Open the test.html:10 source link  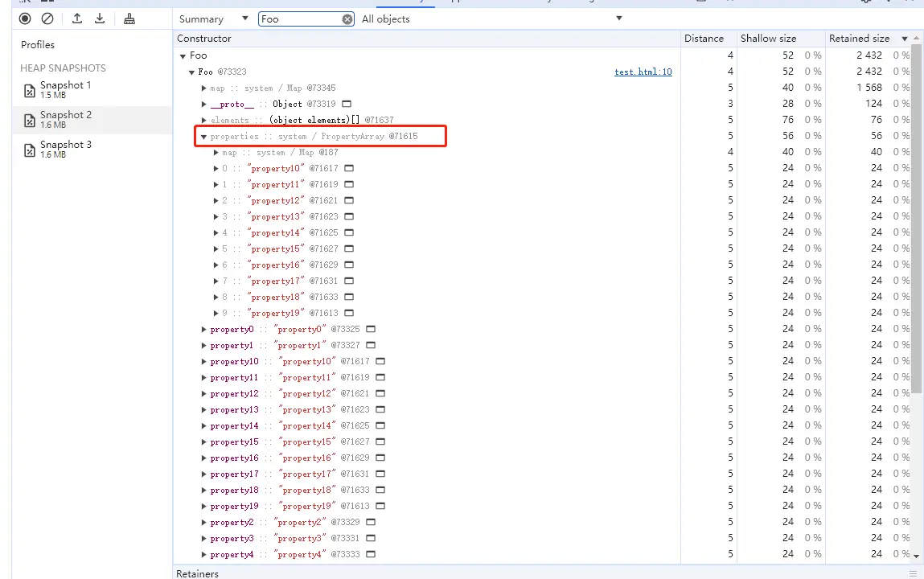(x=643, y=72)
